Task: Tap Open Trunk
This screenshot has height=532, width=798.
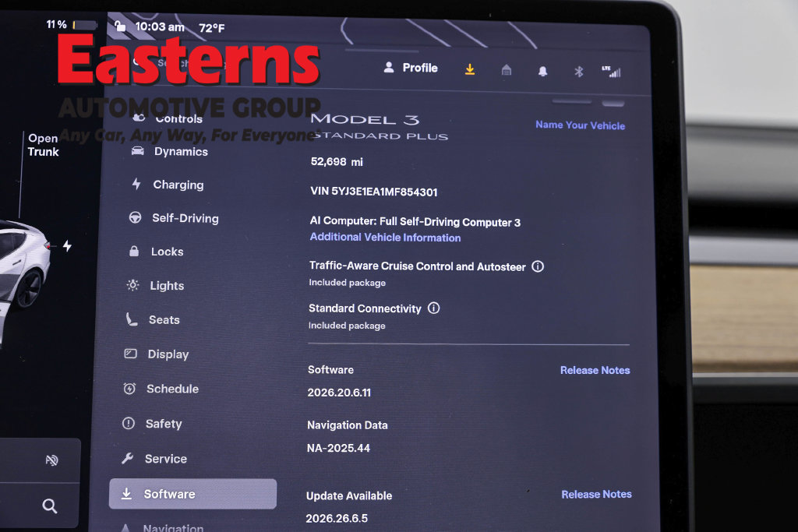Action: pyautogui.click(x=44, y=145)
